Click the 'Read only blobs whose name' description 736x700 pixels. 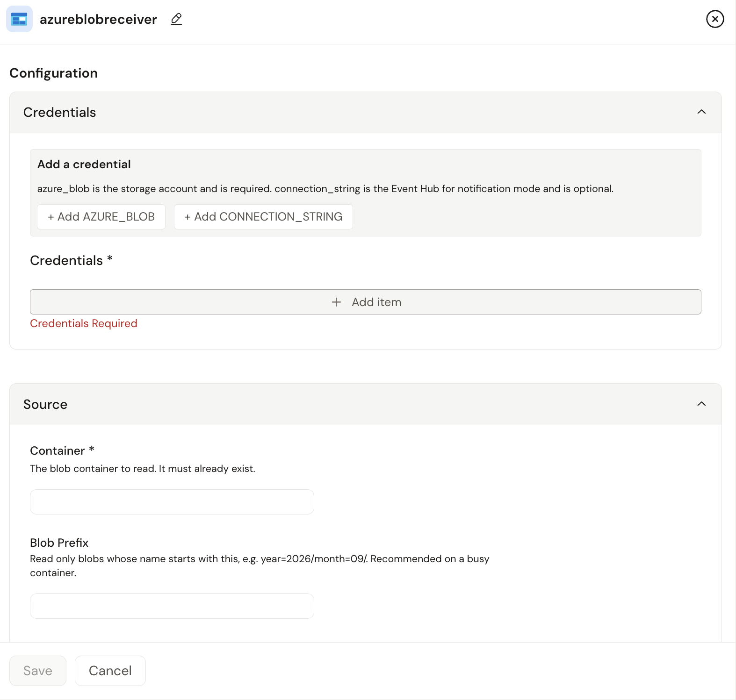point(260,565)
